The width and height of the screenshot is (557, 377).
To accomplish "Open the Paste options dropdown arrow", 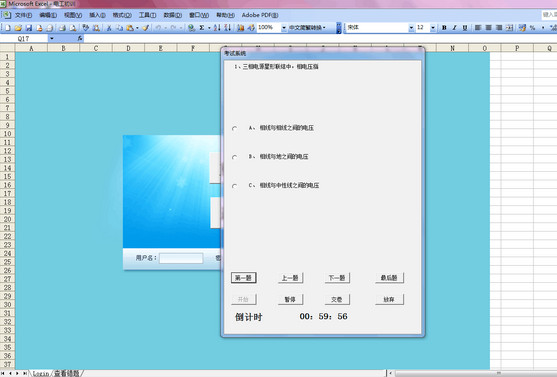I will point(137,28).
